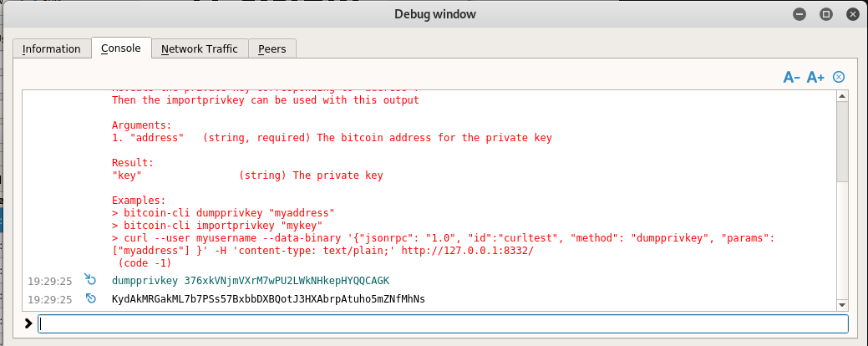Switch to the Information tab
The width and height of the screenshot is (868, 346).
click(52, 48)
